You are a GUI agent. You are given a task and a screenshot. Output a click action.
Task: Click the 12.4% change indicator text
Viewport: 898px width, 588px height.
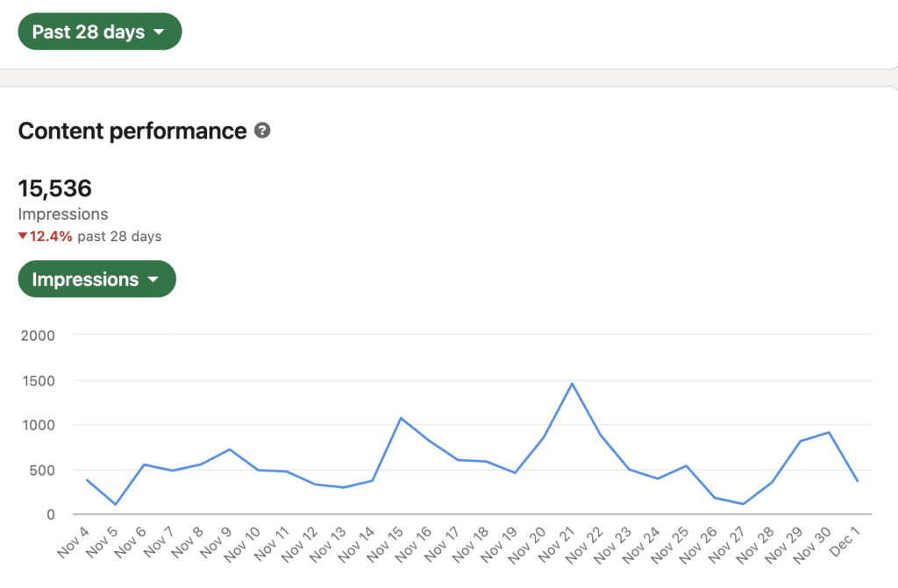[x=51, y=236]
